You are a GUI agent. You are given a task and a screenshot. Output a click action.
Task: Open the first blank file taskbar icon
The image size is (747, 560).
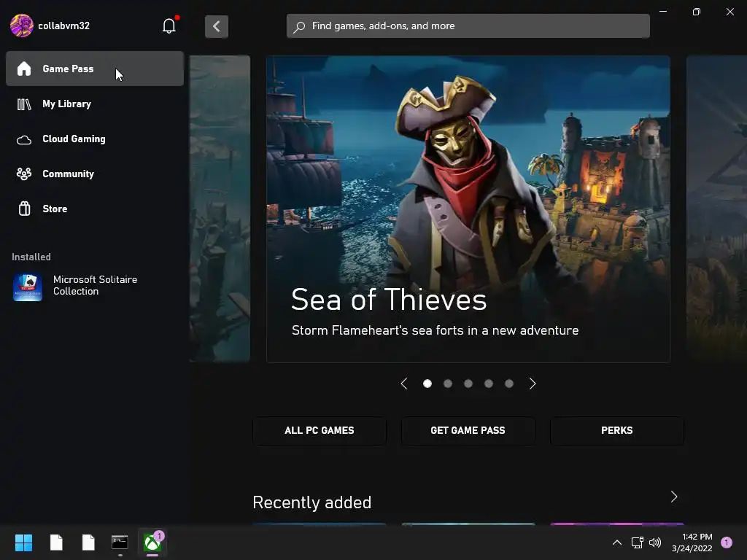coord(56,542)
